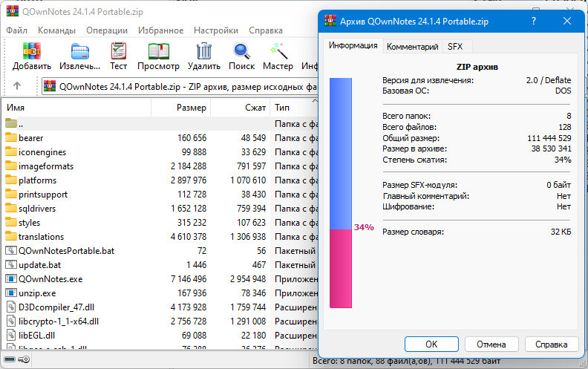Select the update.bat file icon

[x=11, y=265]
